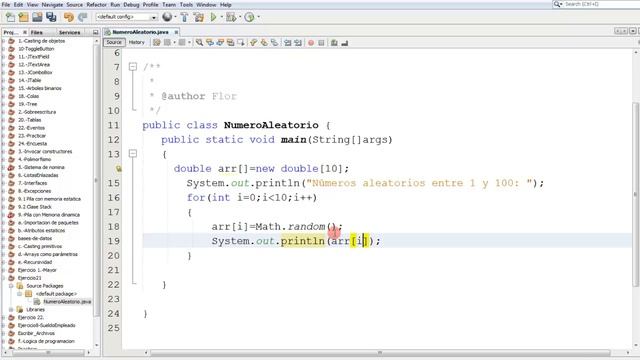Click the Uncomment icon in editor toolbar
Image resolution: width=640 pixels, height=360 pixels.
click(x=344, y=42)
